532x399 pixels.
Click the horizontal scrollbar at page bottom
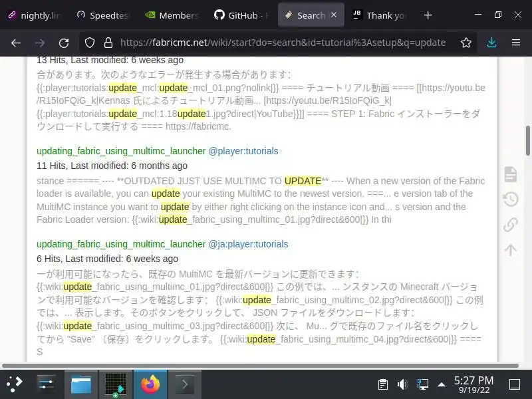click(260, 366)
